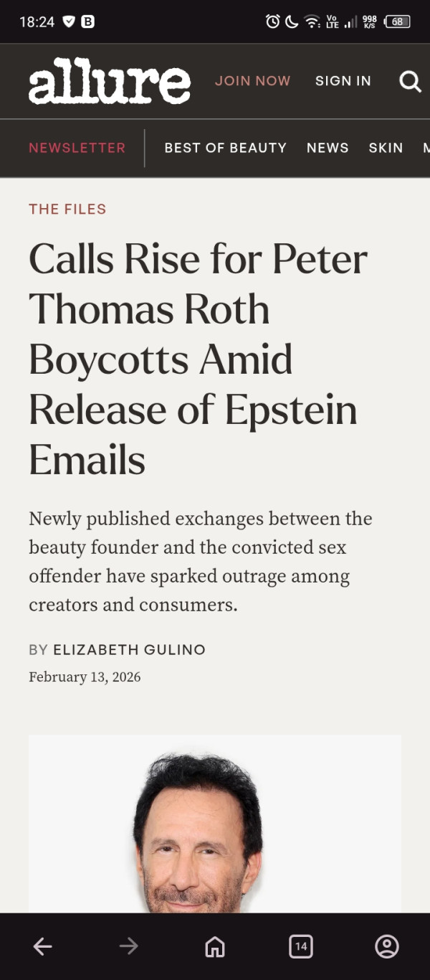430x980 pixels.
Task: Tap the article's lead photo
Action: pyautogui.click(x=215, y=825)
